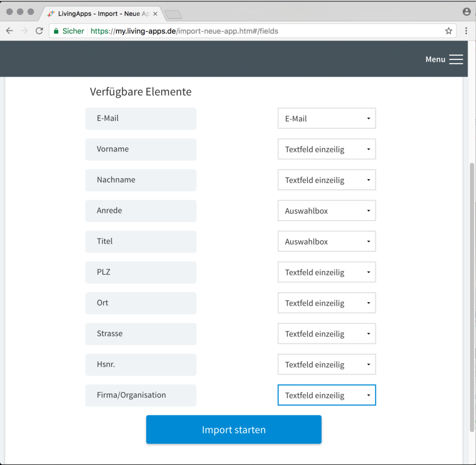Close the LivingApps browser tab
Image resolution: width=476 pixels, height=465 pixels.
pos(155,14)
